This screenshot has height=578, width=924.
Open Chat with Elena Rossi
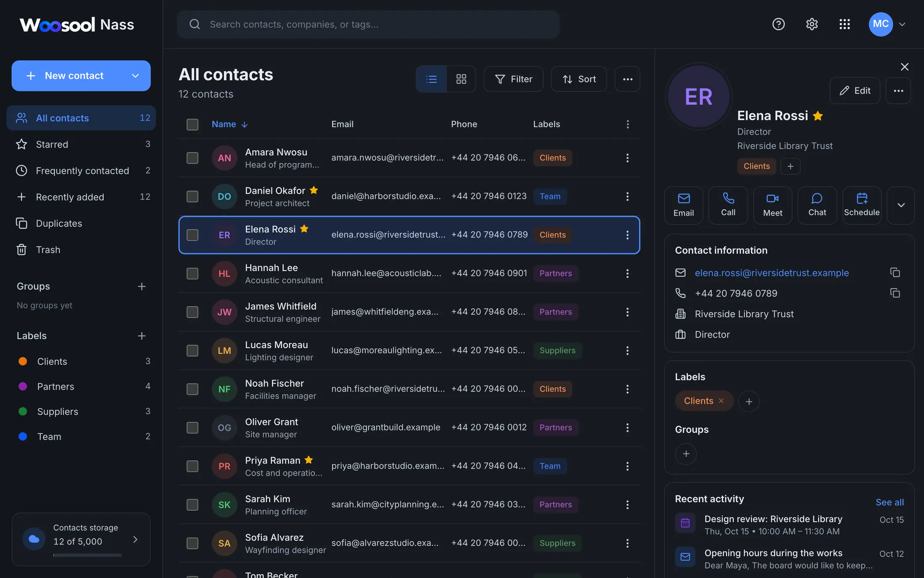(817, 205)
